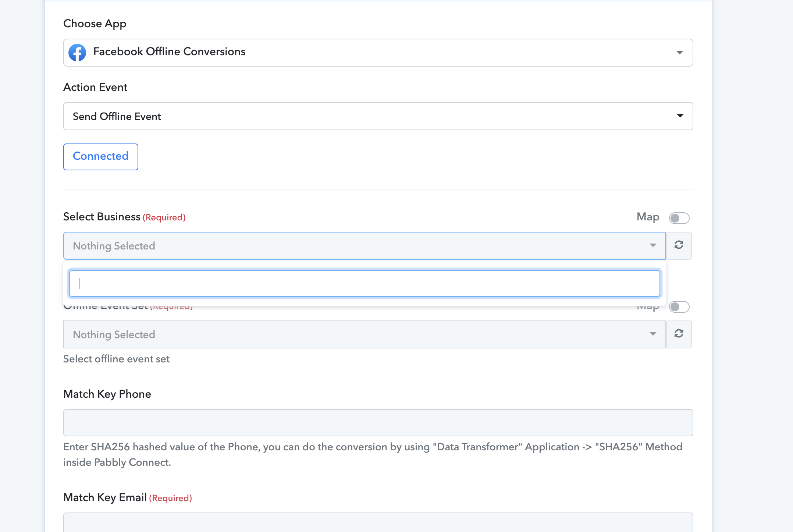Open the Offline Event Set dropdown
The width and height of the screenshot is (793, 532).
365,334
